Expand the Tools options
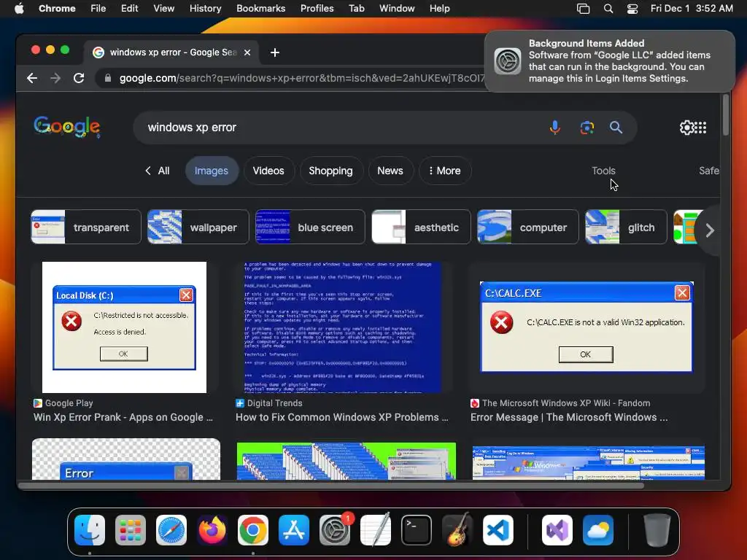This screenshot has height=560, width=747. 603,171
